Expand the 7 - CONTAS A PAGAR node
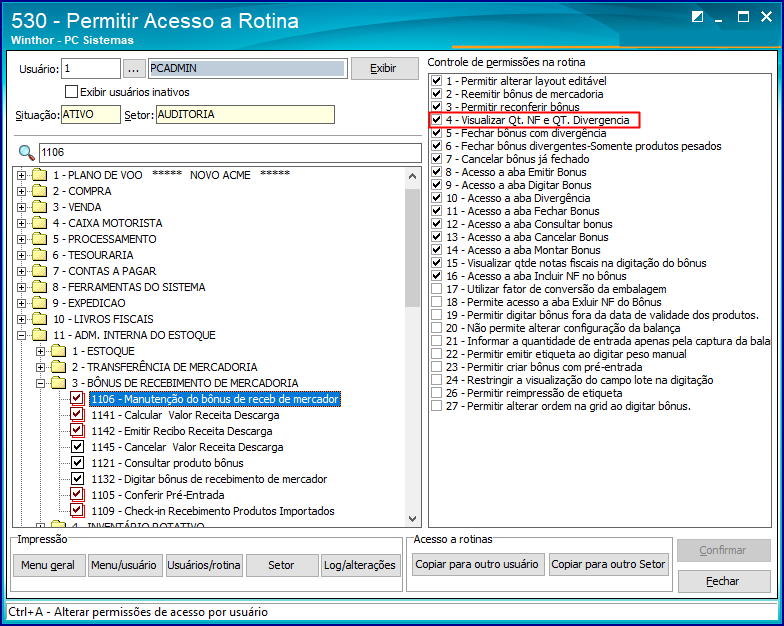The width and height of the screenshot is (784, 626). coord(22,271)
